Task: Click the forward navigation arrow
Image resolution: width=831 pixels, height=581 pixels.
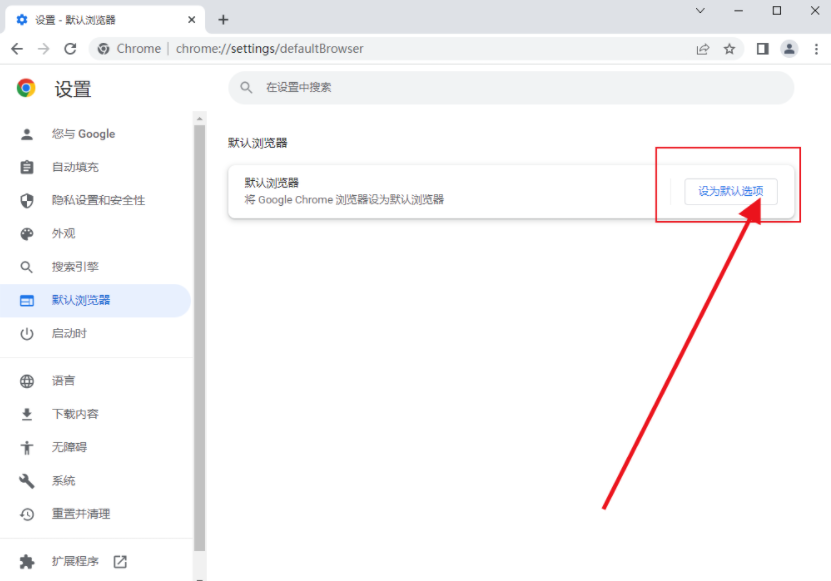Action: coord(43,49)
